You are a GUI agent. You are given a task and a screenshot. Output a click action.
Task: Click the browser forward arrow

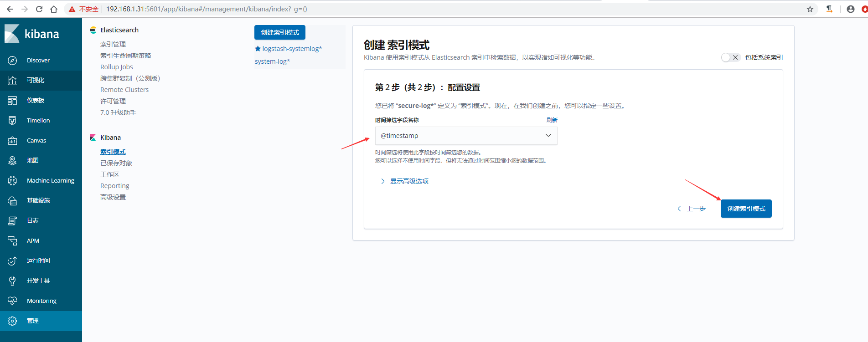tap(25, 9)
